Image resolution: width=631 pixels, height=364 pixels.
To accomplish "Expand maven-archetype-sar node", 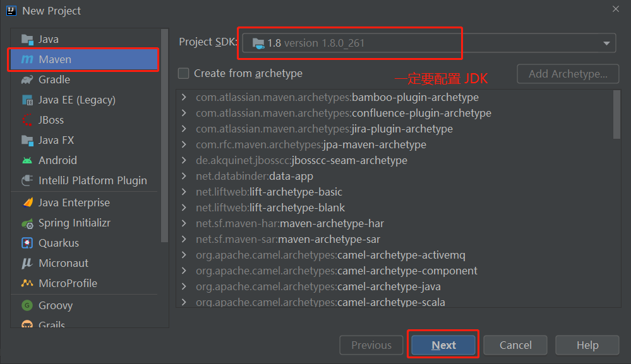I will [184, 239].
